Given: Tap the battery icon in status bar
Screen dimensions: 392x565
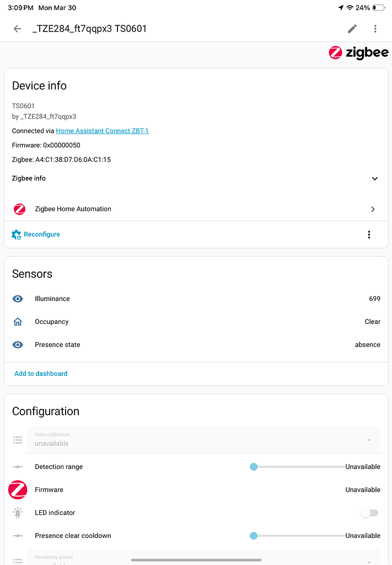Looking at the screenshot, I should [378, 8].
